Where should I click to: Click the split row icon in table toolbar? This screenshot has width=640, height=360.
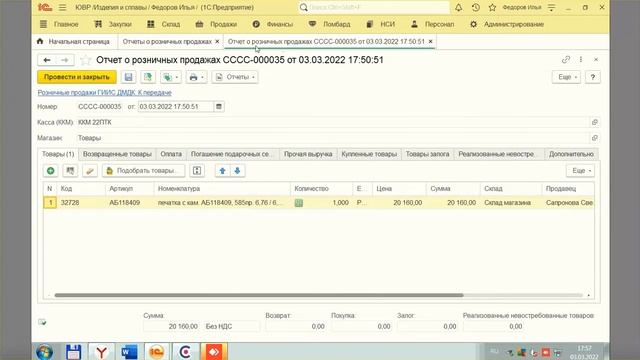197,171
